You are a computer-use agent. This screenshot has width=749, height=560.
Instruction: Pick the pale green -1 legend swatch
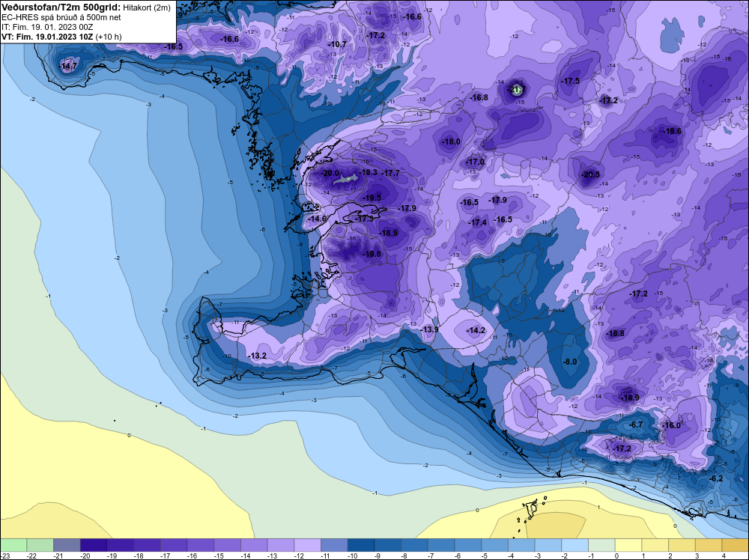[602, 545]
